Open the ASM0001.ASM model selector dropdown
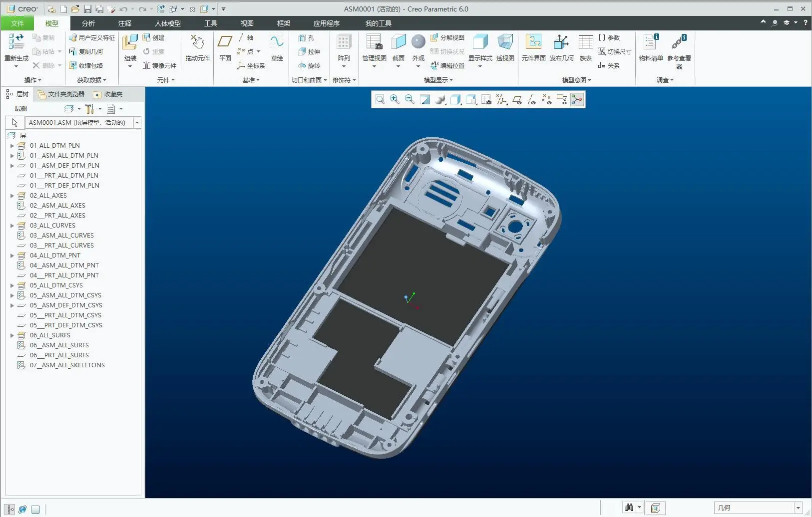The width and height of the screenshot is (812, 517). point(137,122)
